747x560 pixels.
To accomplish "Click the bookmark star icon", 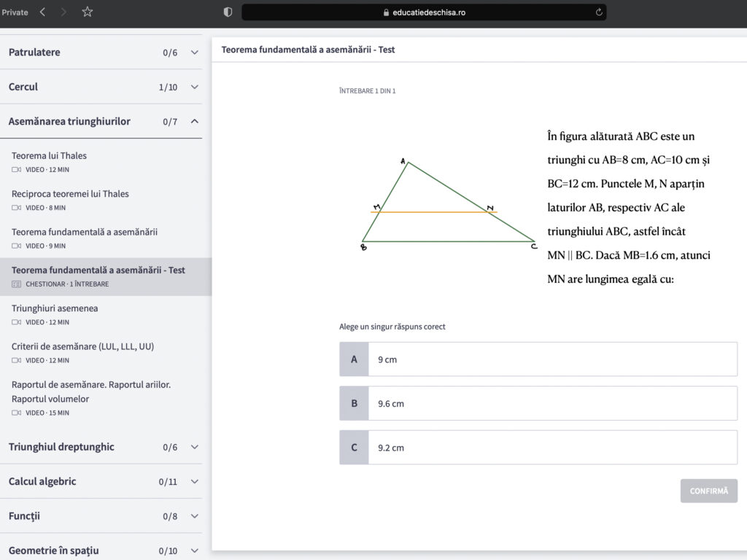I will (88, 12).
